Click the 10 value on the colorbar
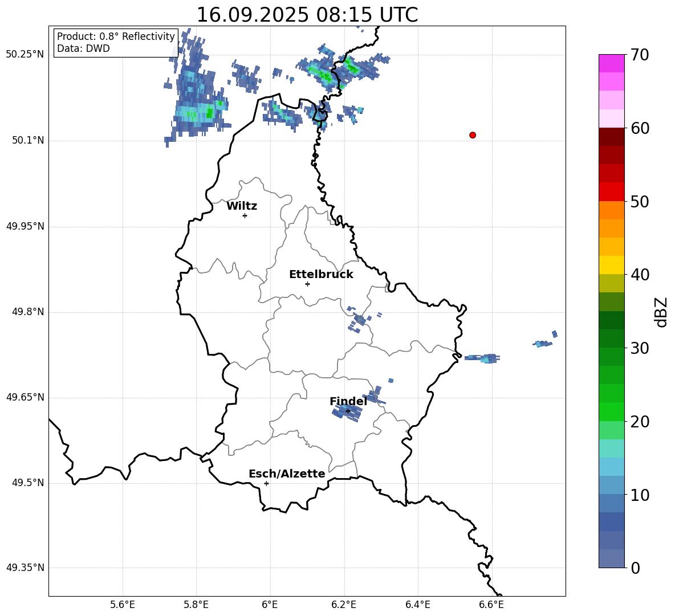Image resolution: width=675 pixels, height=616 pixels. (640, 495)
